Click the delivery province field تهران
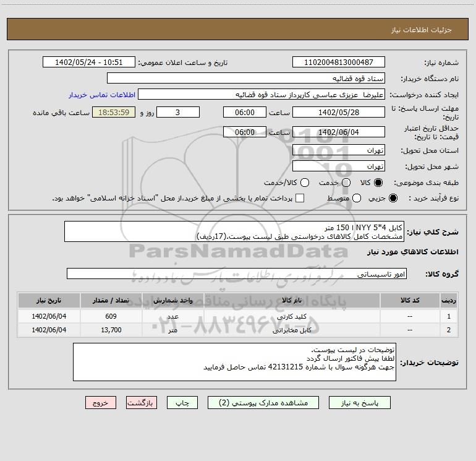Screen dimensions: 476x461 point(339,150)
